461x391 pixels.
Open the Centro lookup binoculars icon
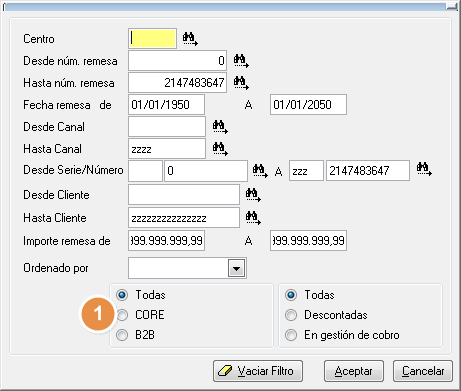(x=190, y=39)
